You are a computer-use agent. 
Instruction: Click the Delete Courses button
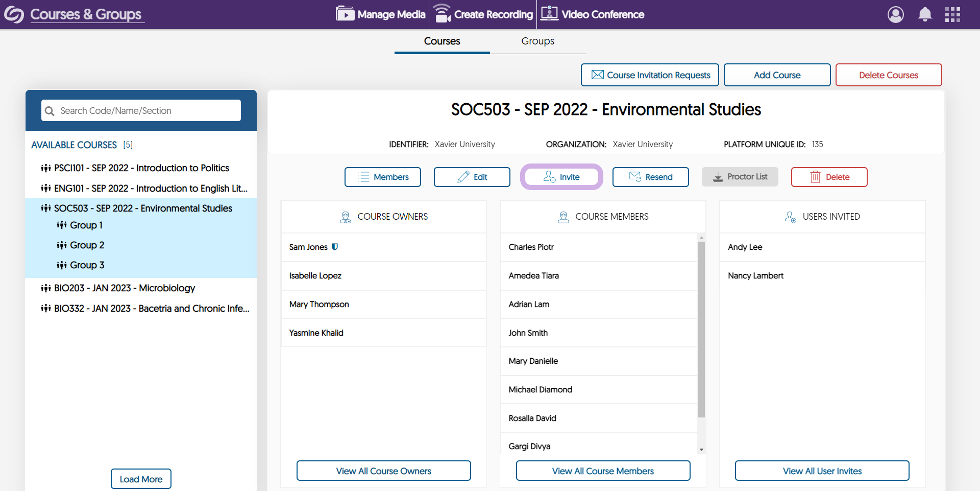(888, 75)
